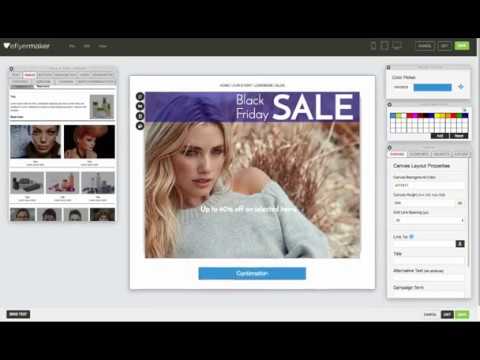The height and width of the screenshot is (360, 480).
Task: Open the second menu in the top bar
Action: (87, 46)
